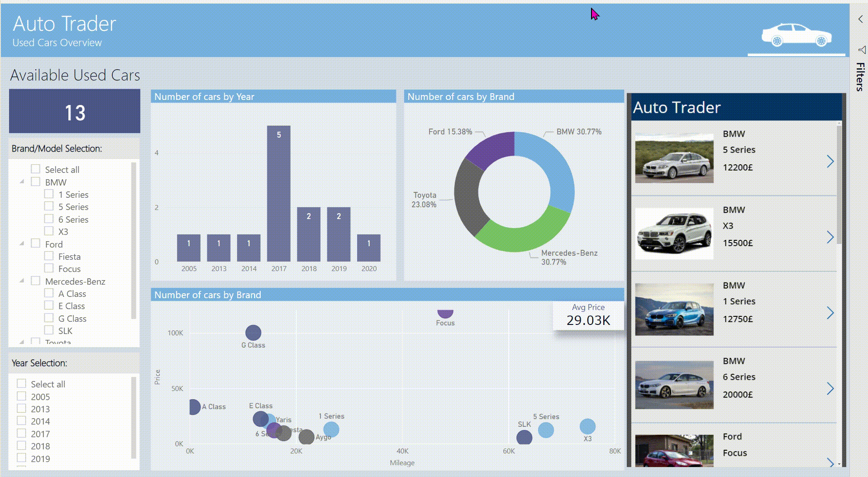Check the 2017 year checkbox
The height and width of the screenshot is (477, 868).
click(x=21, y=433)
